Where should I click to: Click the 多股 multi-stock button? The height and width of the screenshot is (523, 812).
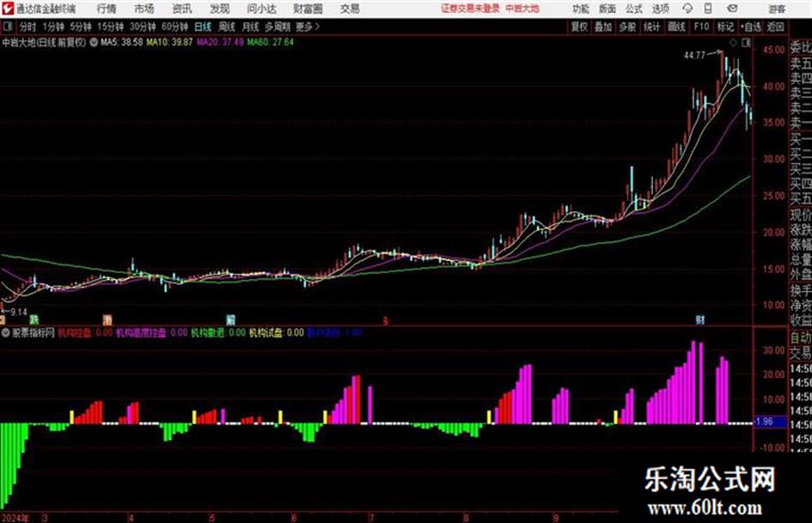(627, 27)
